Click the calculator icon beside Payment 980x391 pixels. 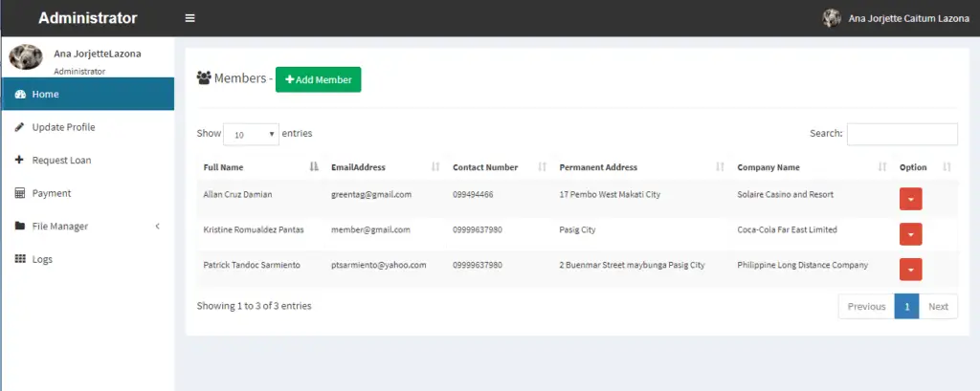click(19, 193)
